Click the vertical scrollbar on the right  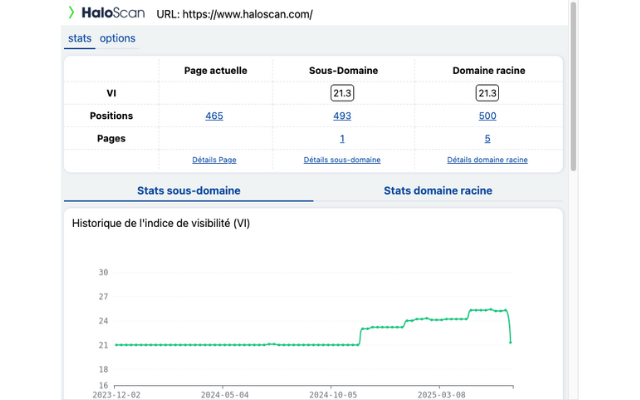point(573,90)
